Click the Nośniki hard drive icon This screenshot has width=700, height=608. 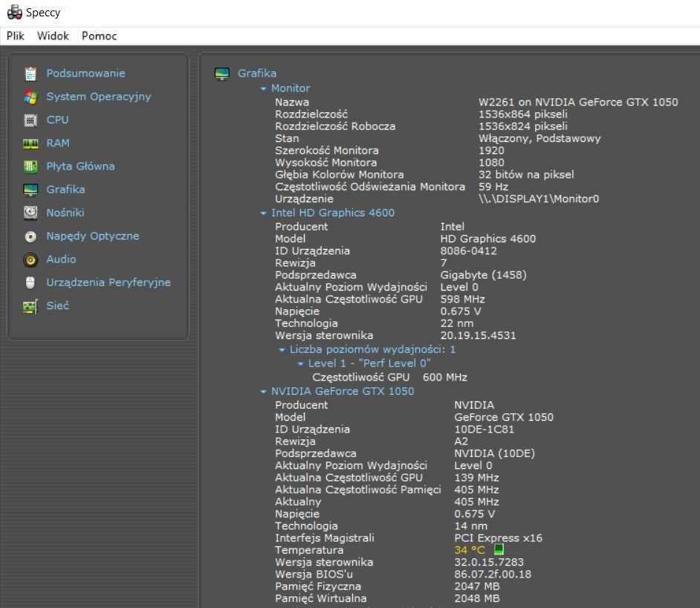coord(30,213)
